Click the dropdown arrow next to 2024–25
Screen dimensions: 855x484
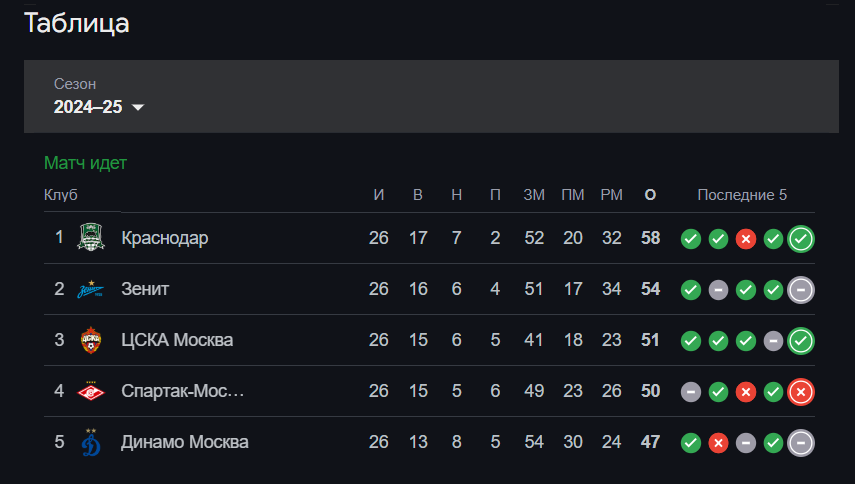[138, 107]
